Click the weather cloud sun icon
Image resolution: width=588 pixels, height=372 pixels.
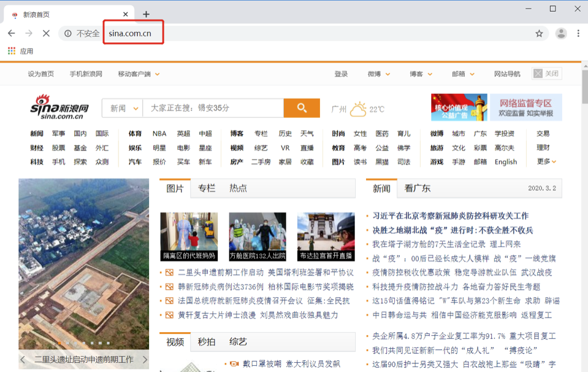(358, 109)
